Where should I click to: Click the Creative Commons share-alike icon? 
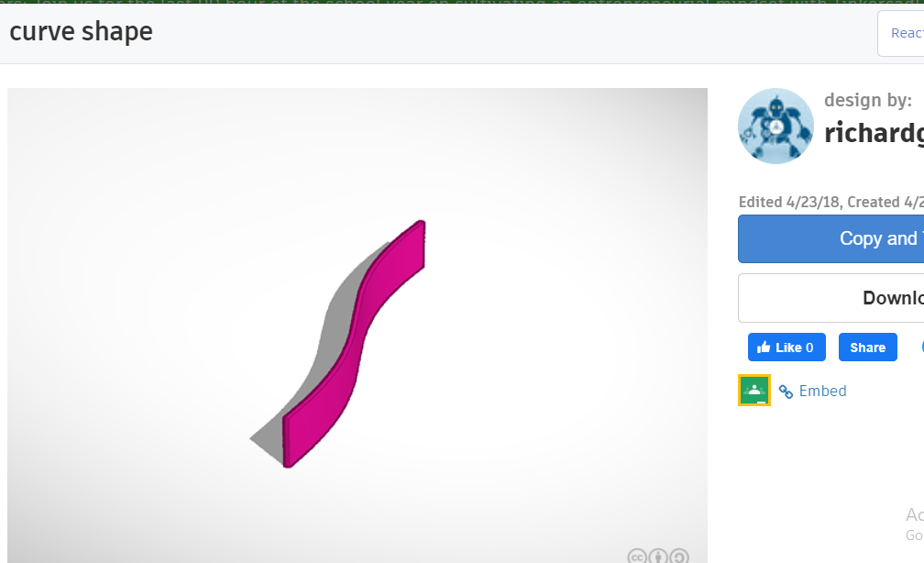coord(679,557)
